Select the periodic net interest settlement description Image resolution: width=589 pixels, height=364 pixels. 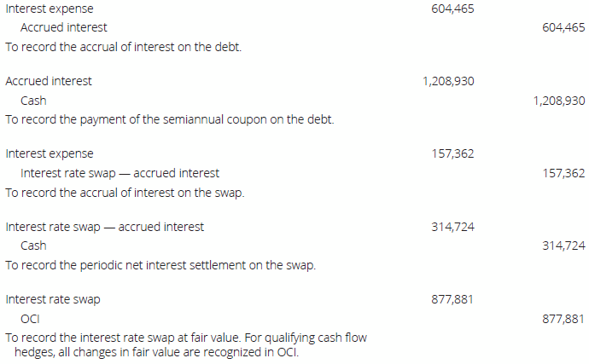click(x=160, y=265)
